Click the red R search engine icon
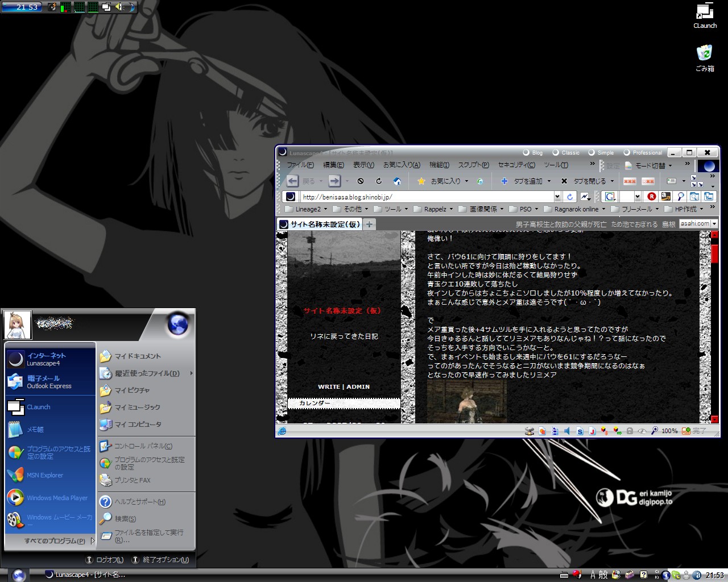This screenshot has height=582, width=728. click(x=652, y=197)
